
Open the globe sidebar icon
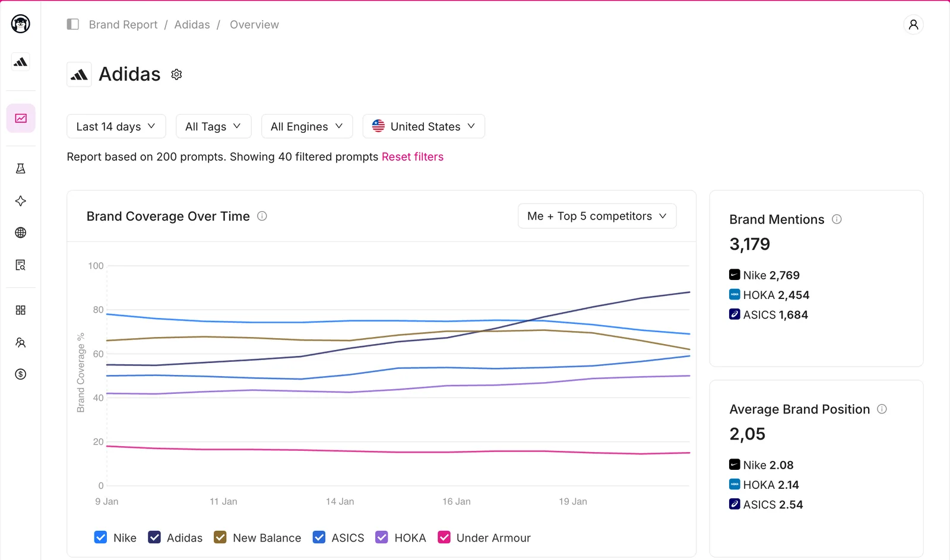click(21, 233)
